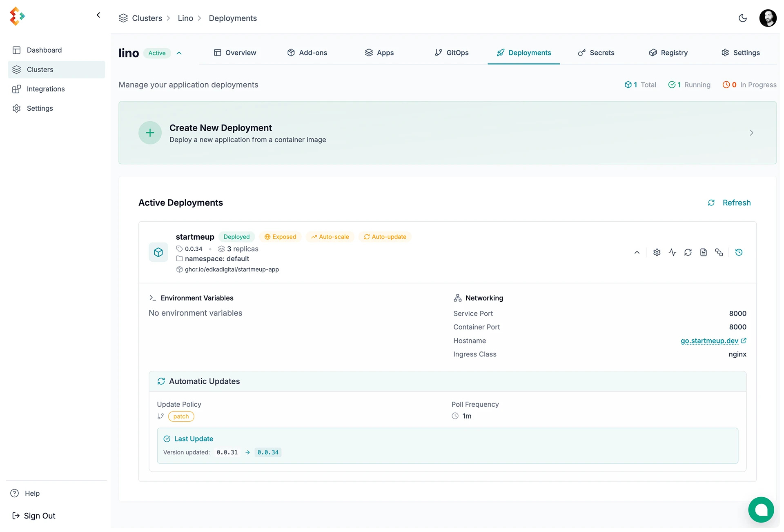Open the chat bubble widget
Viewport: 784px width, 532px height.
point(761,510)
